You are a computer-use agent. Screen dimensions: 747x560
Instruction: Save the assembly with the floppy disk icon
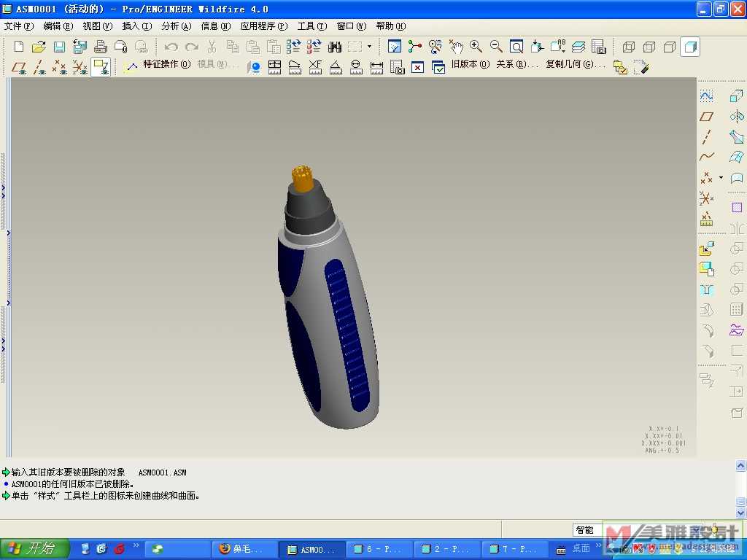(59, 47)
